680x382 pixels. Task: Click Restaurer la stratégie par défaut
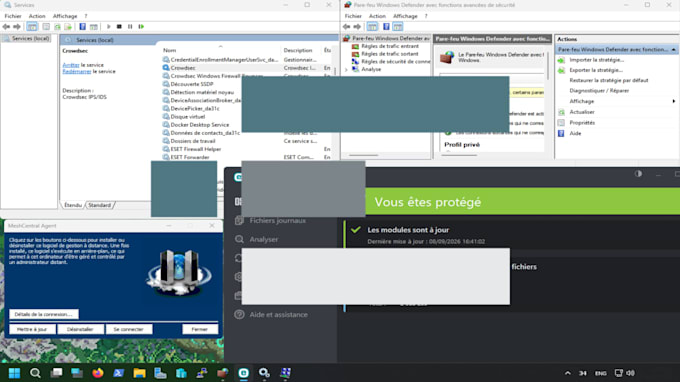(608, 80)
